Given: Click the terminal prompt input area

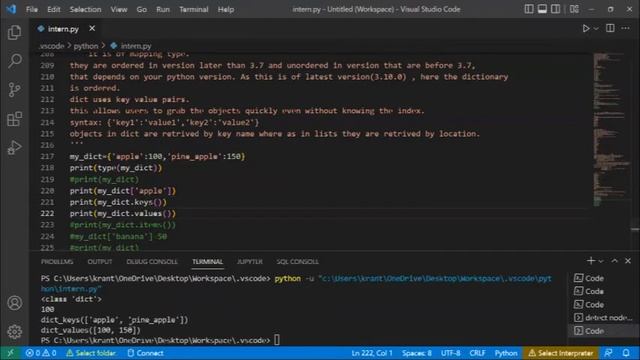Looking at the screenshot, I should pyautogui.click(x=277, y=340).
